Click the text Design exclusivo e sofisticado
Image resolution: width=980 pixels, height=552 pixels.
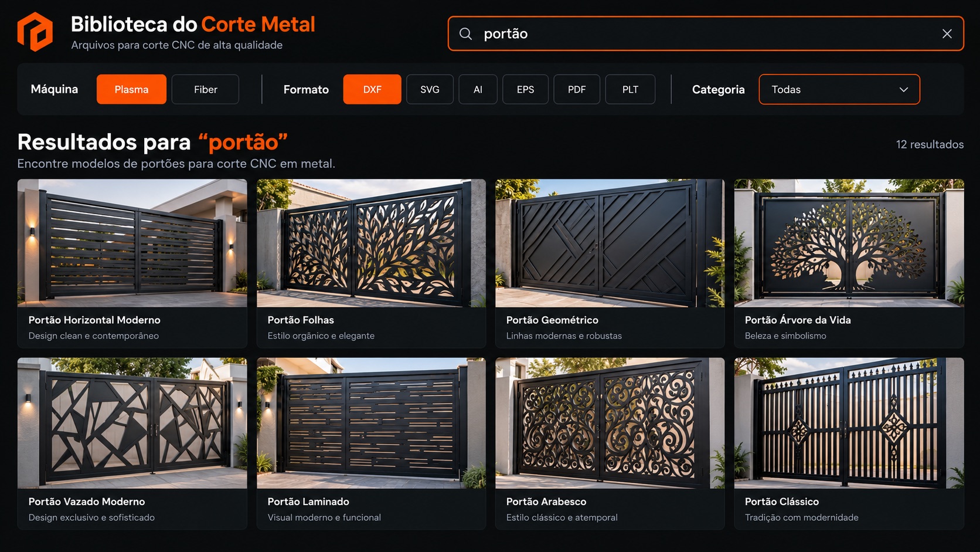(91, 517)
